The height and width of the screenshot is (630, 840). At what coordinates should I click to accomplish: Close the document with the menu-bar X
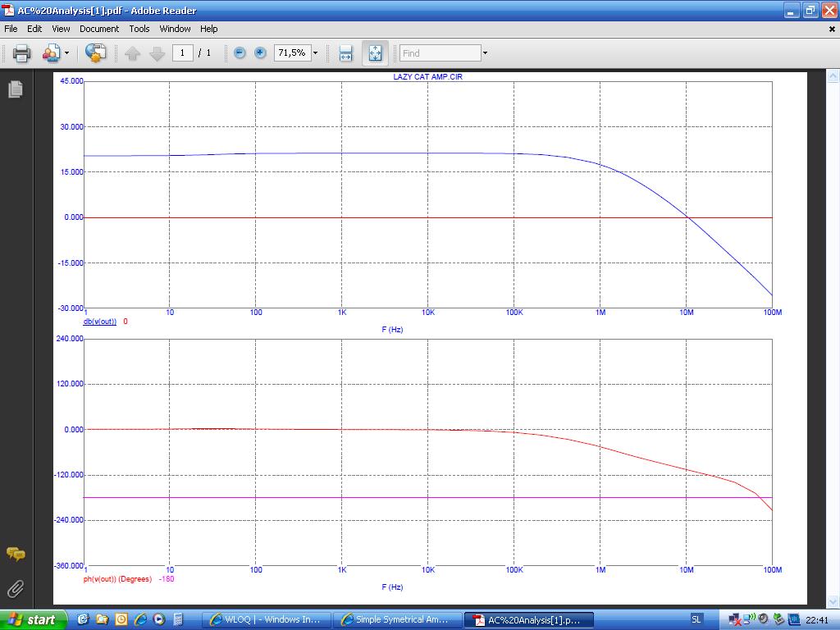832,30
